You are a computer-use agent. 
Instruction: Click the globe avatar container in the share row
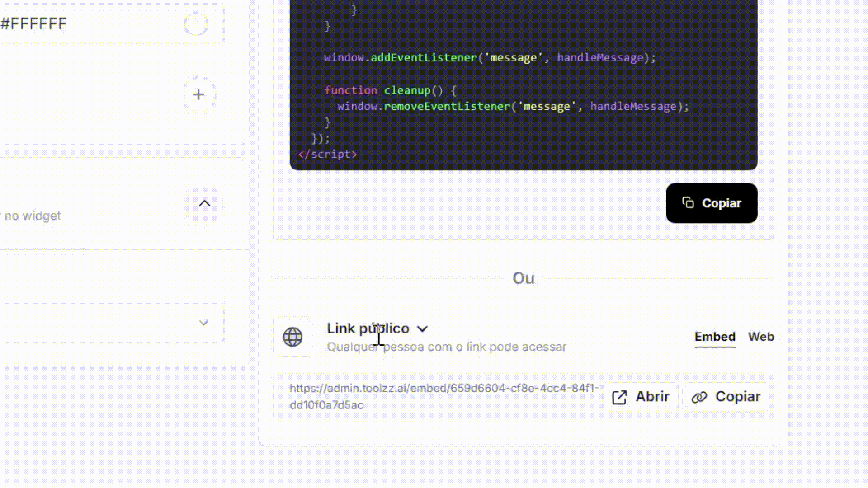[293, 337]
